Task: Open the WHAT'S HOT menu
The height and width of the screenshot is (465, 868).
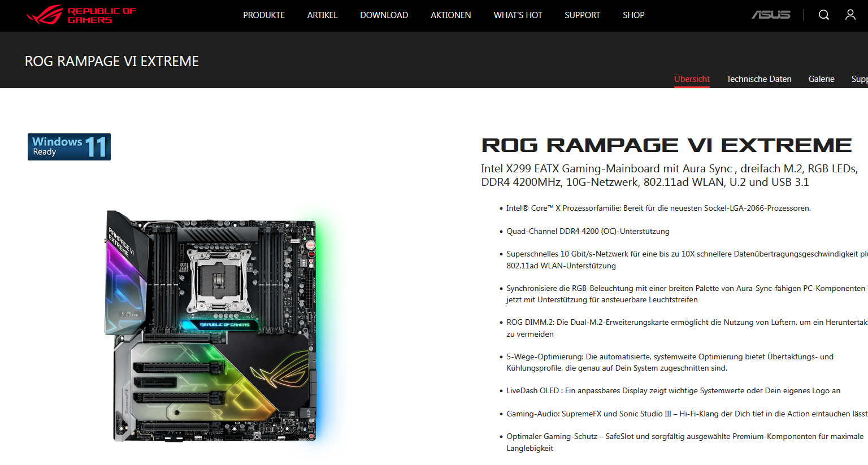Action: [518, 15]
